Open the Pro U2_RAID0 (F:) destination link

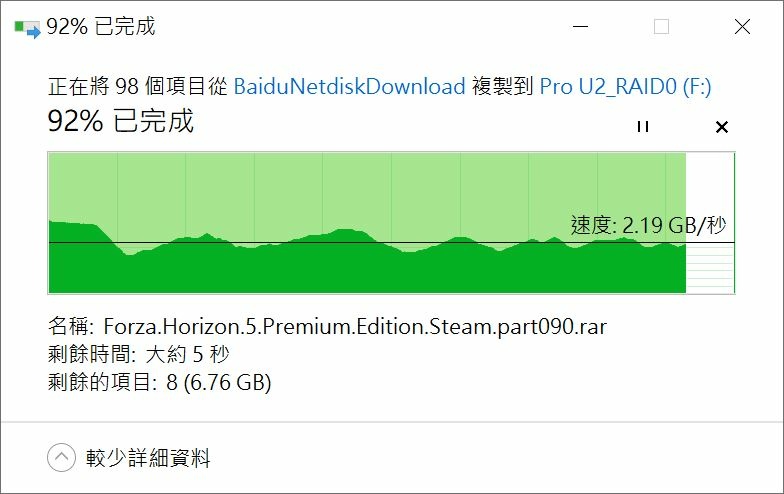[625, 86]
